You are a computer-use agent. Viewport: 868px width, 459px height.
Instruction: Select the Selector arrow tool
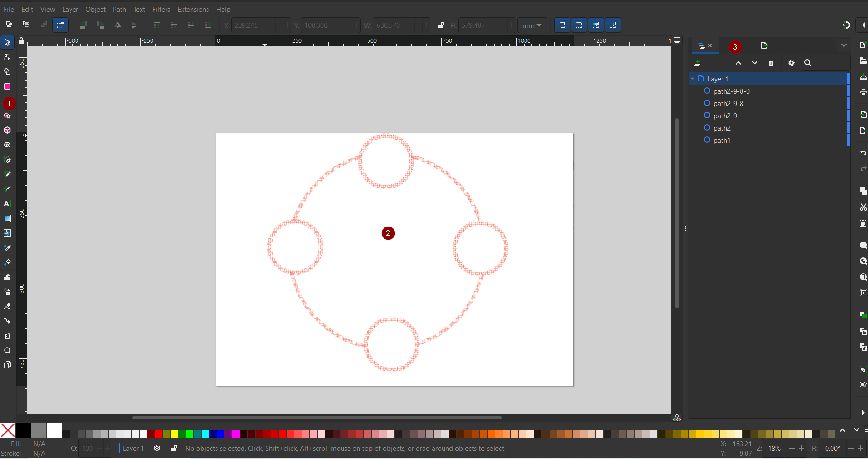tap(7, 42)
